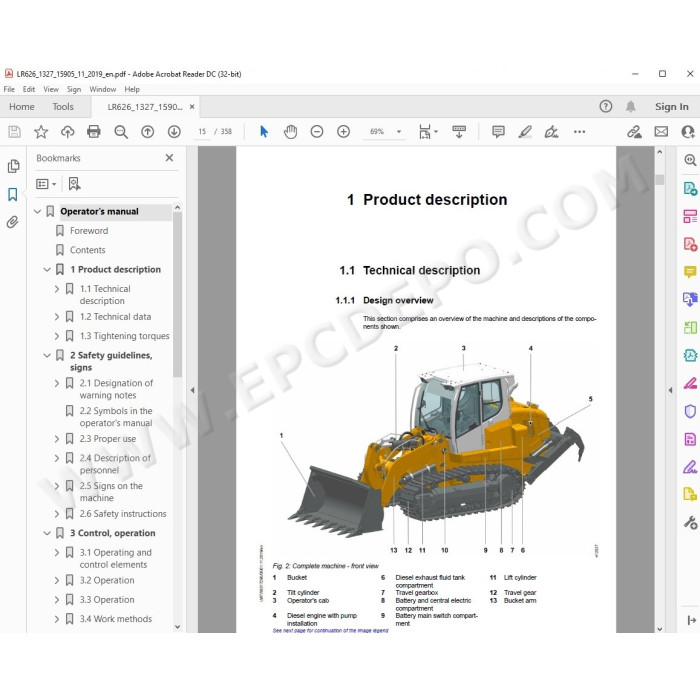Select the arrow selection tool
The width and height of the screenshot is (700, 700).
point(264,132)
